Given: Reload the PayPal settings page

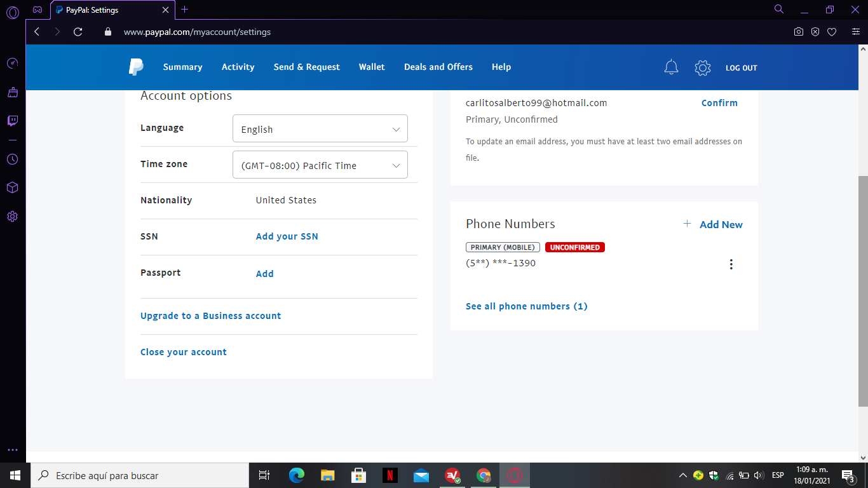Looking at the screenshot, I should click(x=78, y=32).
